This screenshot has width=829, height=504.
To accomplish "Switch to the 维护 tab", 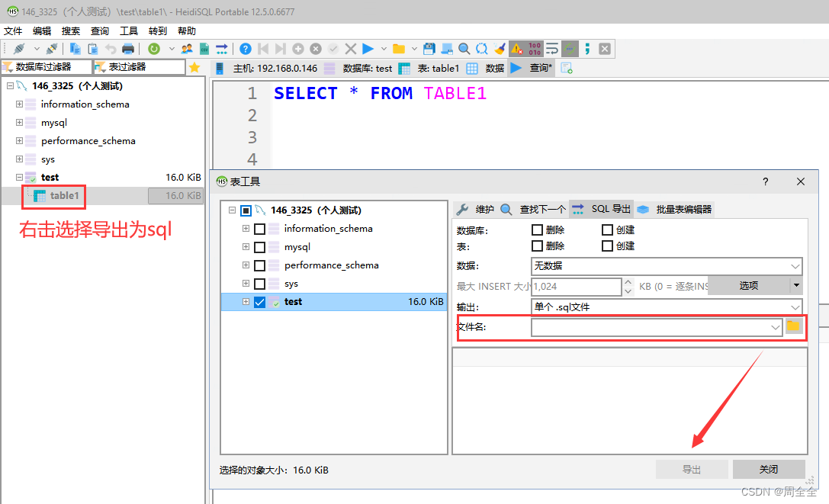I will [x=475, y=210].
